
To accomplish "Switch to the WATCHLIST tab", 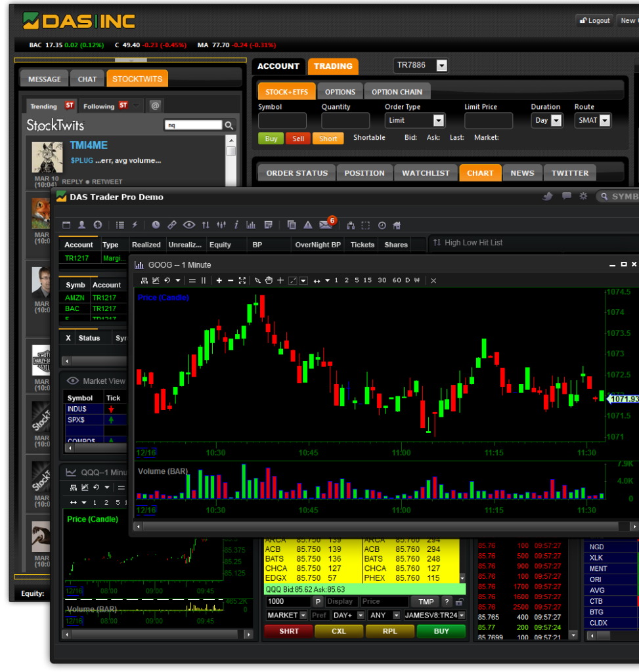I will coord(426,173).
